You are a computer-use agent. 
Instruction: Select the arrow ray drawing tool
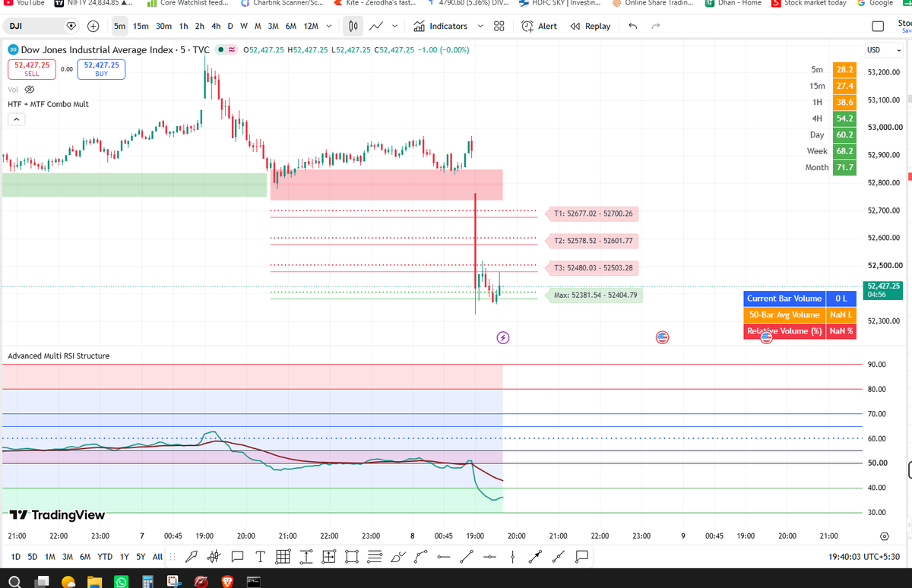(x=537, y=556)
